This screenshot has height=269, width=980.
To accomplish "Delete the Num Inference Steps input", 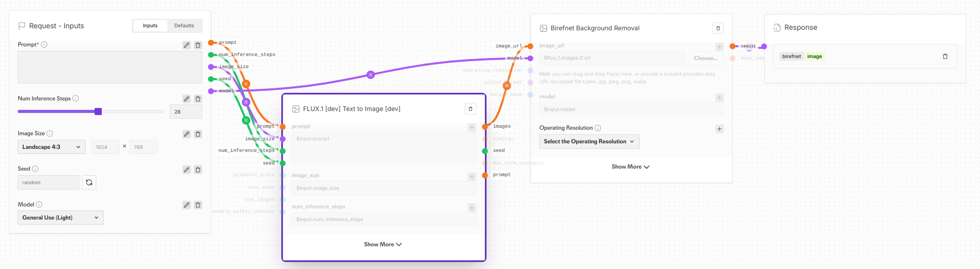I will [198, 99].
